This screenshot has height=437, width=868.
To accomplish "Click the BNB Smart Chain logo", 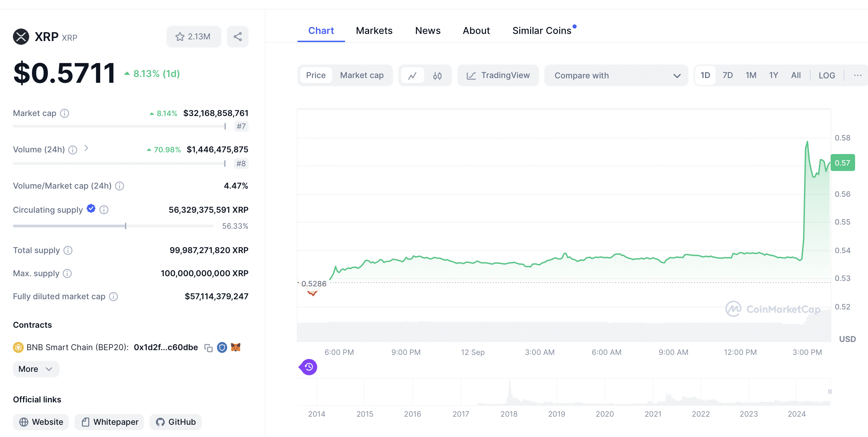I will (x=18, y=347).
